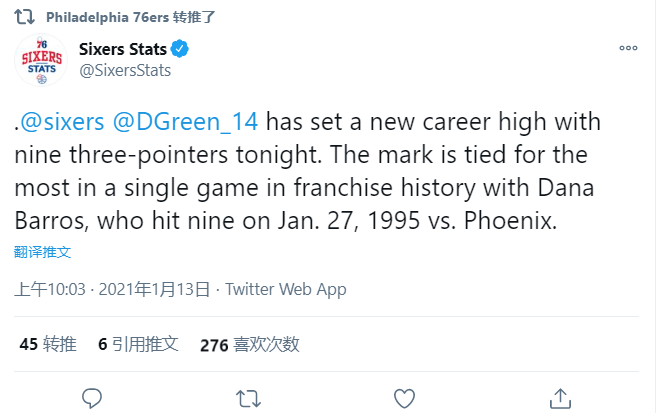The width and height of the screenshot is (656, 413).
Task: View the 276 喜欢次数 likes list
Action: pyautogui.click(x=250, y=344)
